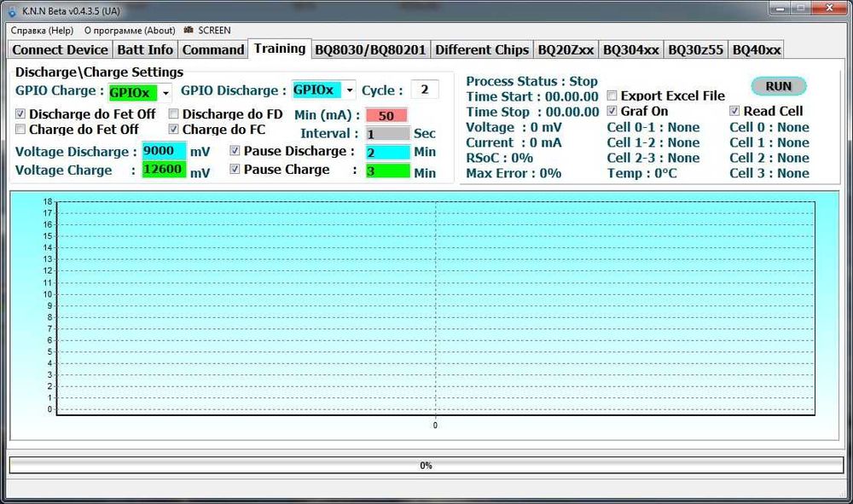The image size is (853, 504).
Task: Toggle Graf On checkbox
Action: 612,111
